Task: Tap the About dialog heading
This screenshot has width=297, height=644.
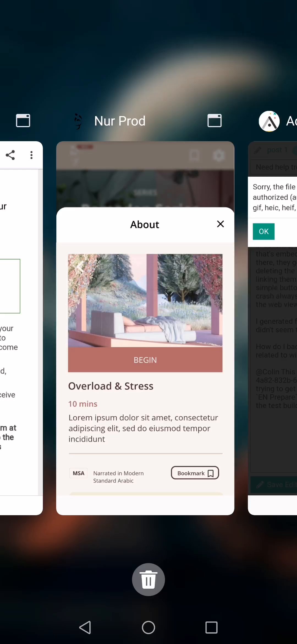Action: click(145, 225)
